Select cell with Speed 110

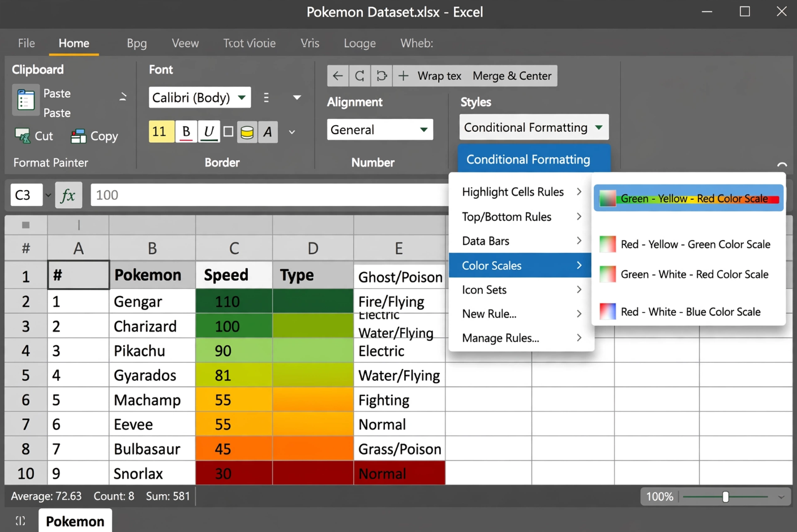(x=234, y=301)
